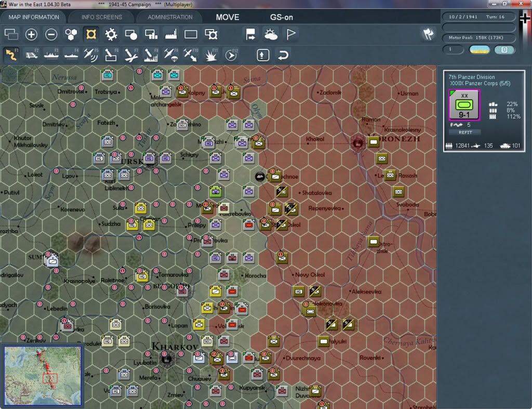The image size is (532, 409).
Task: Toggle the factory display icon
Action: pos(171,34)
